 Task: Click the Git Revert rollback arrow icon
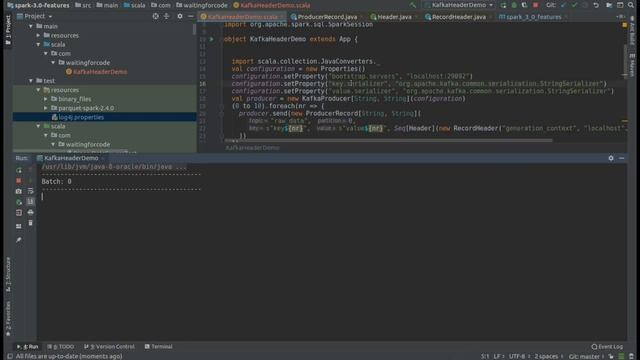pyautogui.click(x=596, y=5)
